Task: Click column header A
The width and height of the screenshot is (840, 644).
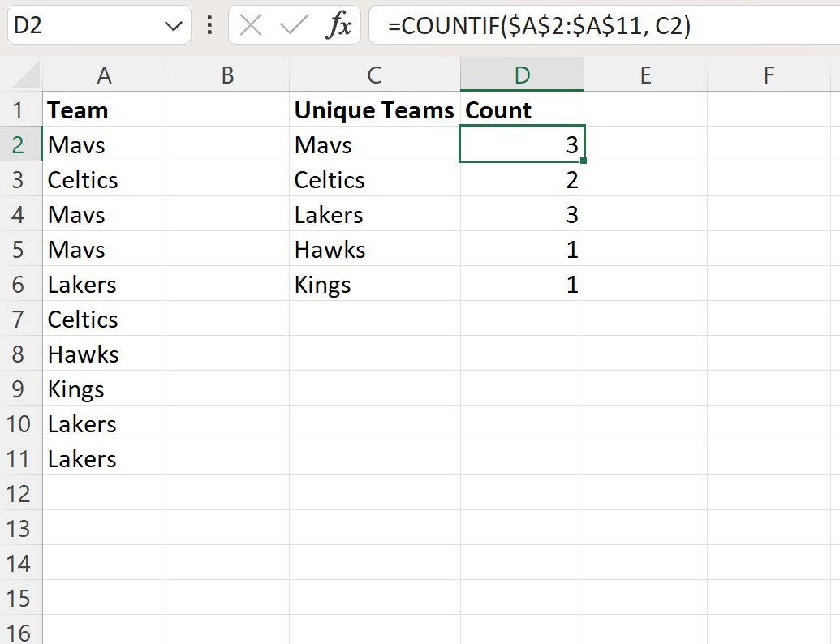Action: coord(104,74)
